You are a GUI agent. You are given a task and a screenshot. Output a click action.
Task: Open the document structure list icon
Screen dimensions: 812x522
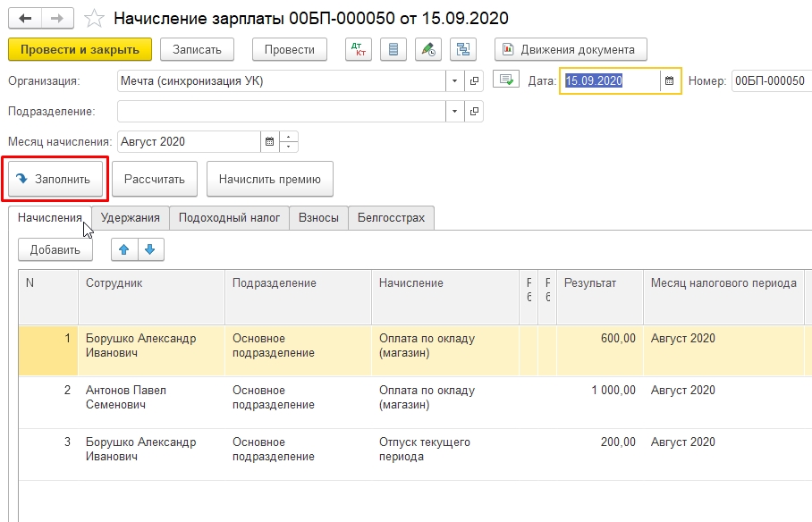[x=393, y=49]
